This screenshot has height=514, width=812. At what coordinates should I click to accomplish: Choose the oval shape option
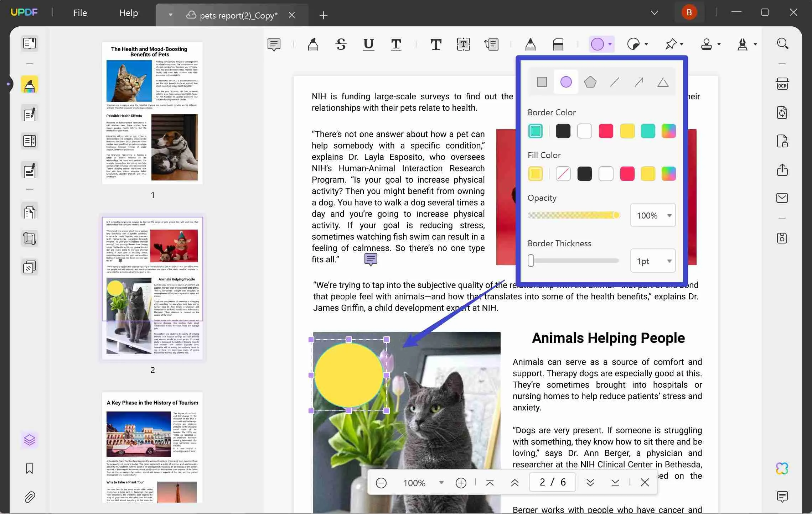pyautogui.click(x=566, y=82)
